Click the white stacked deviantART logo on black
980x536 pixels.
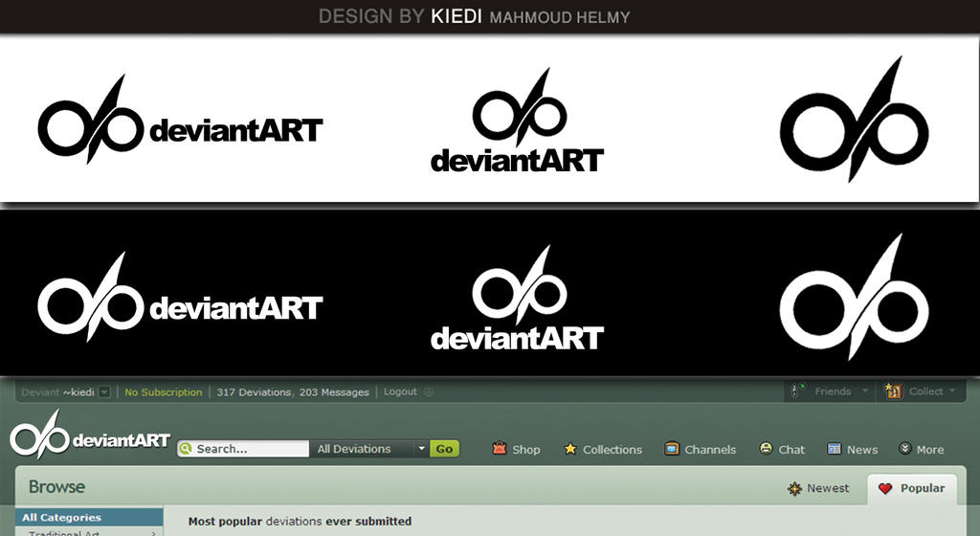click(518, 299)
